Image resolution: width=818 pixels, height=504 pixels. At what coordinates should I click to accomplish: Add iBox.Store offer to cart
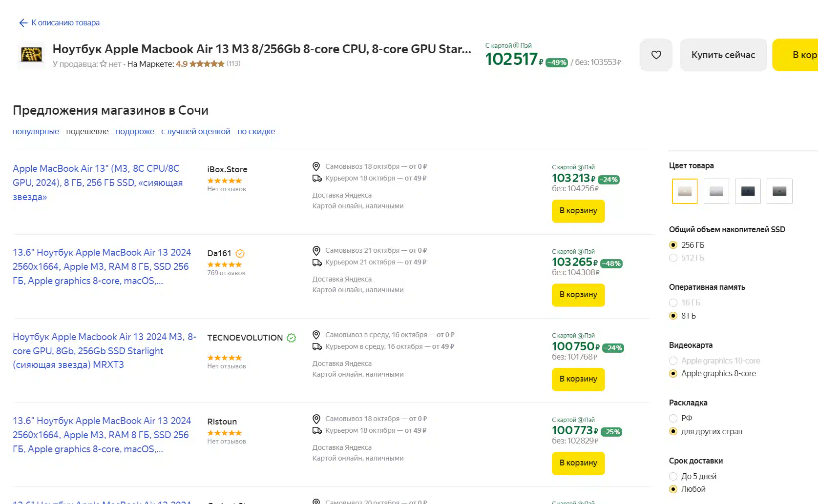pos(578,211)
